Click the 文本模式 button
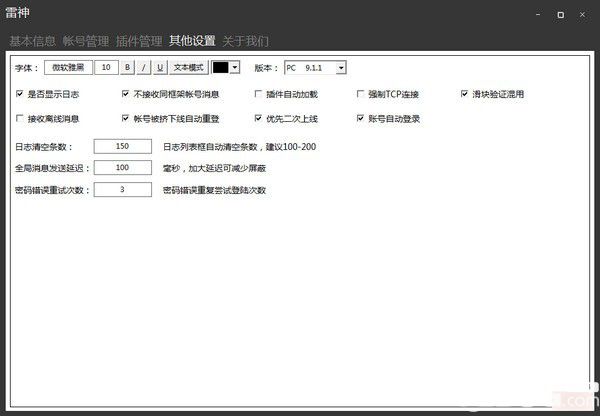Image resolution: width=600 pixels, height=416 pixels. (x=189, y=67)
